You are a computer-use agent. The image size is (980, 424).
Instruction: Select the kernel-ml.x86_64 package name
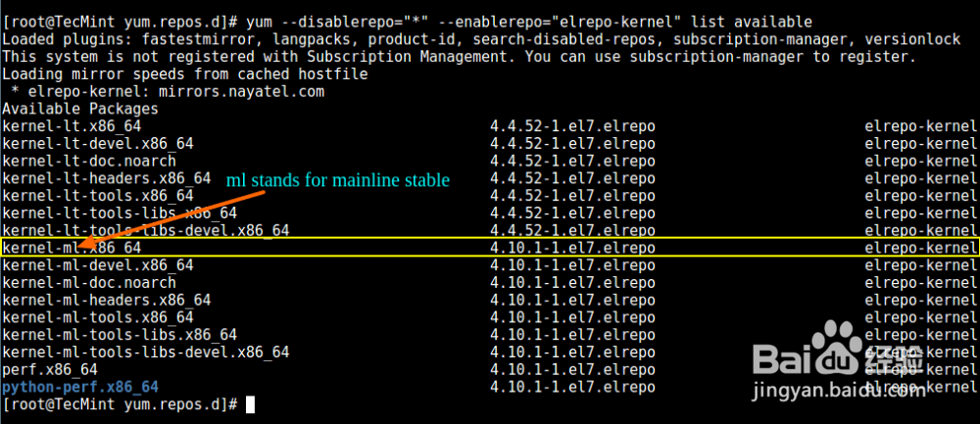click(72, 248)
